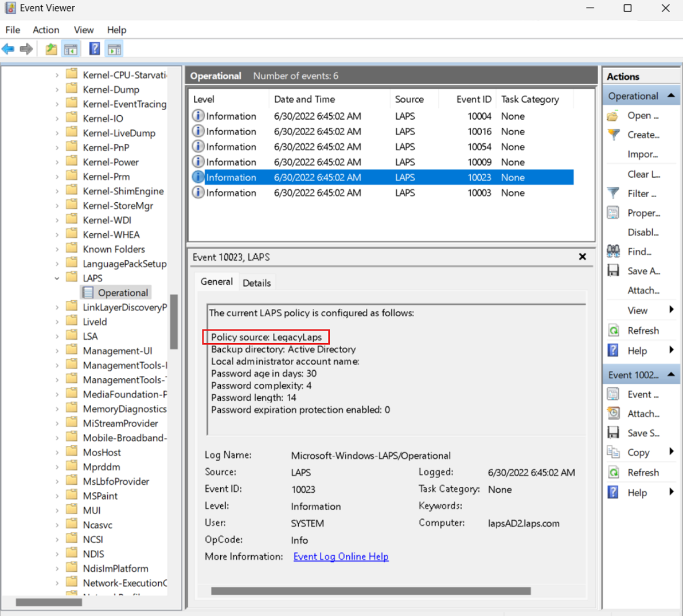Click the LAPS folder icon
The height and width of the screenshot is (616, 683).
72,277
